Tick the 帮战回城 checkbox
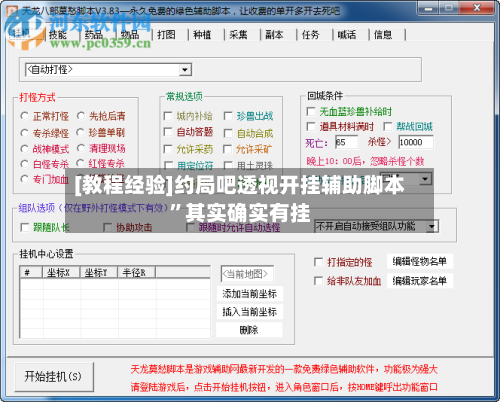The width and height of the screenshot is (500, 402). tap(388, 126)
